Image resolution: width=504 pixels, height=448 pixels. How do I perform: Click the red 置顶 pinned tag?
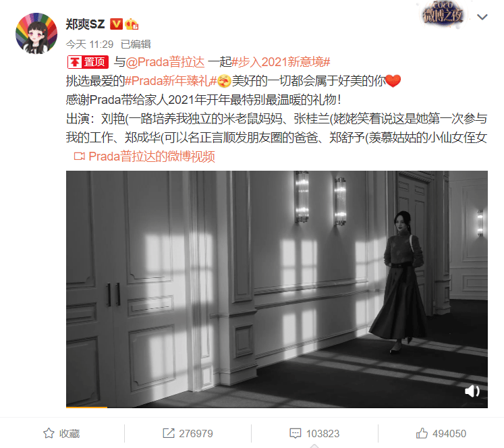(x=88, y=62)
